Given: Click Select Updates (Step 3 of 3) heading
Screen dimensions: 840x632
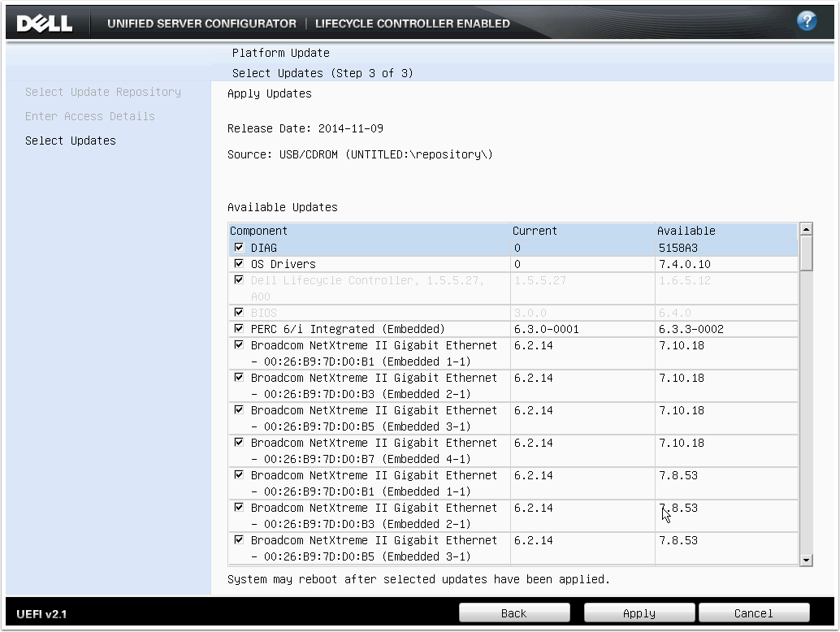Looking at the screenshot, I should (x=323, y=73).
